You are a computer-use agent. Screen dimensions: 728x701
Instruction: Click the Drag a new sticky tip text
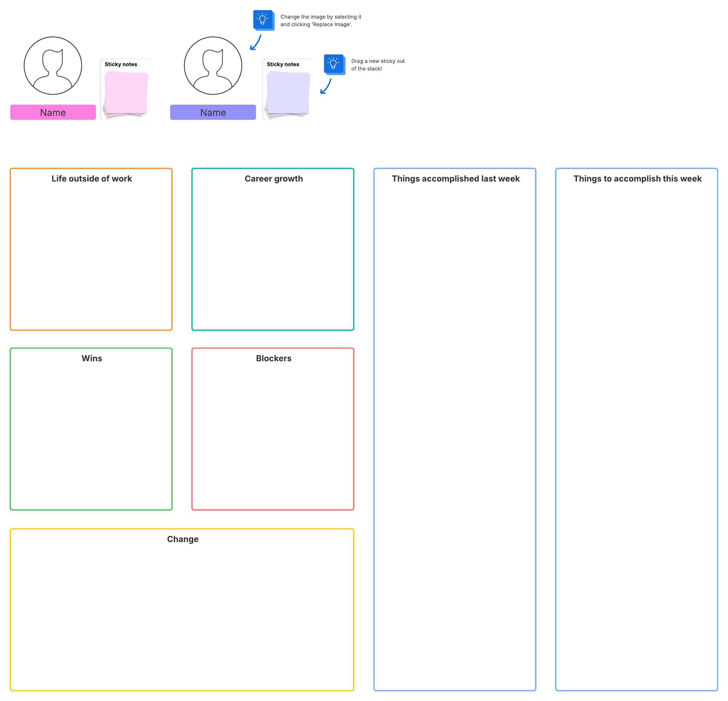[x=378, y=65]
